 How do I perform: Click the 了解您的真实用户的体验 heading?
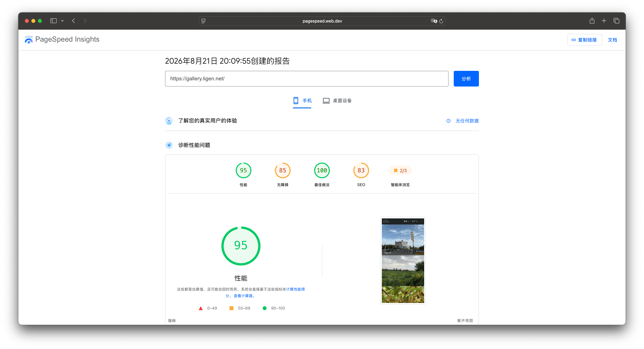[207, 121]
